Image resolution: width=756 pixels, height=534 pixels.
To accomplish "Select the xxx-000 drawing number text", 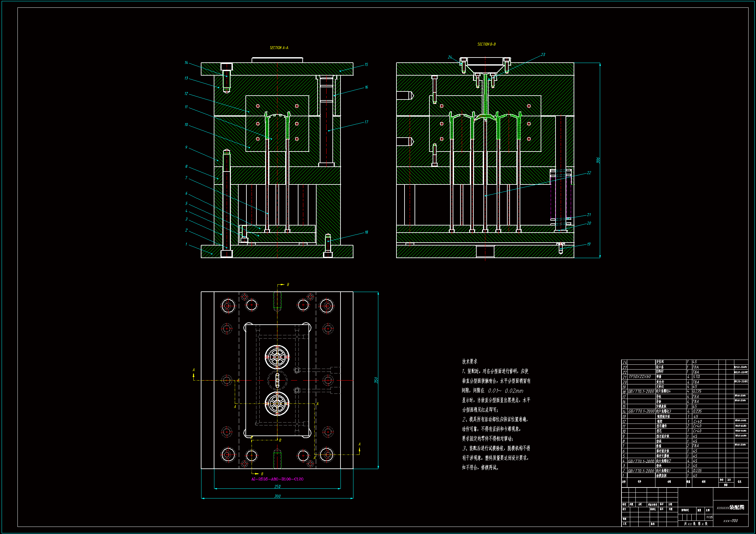I will (730, 521).
